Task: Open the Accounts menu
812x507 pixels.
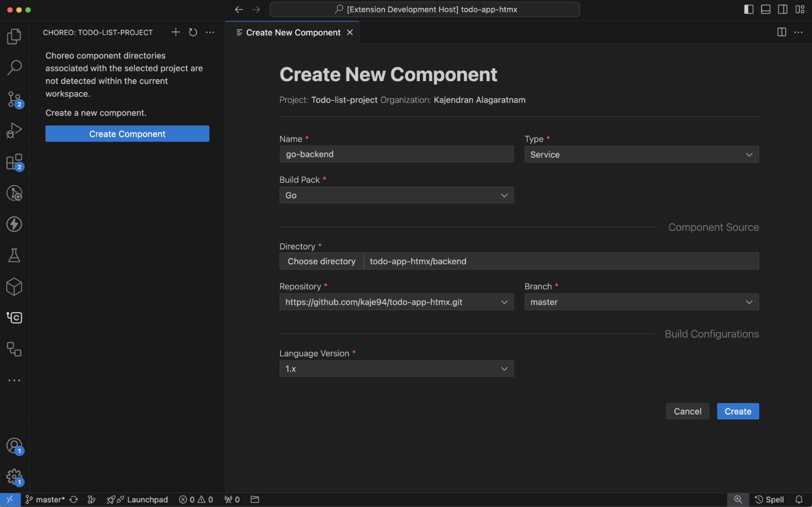Action: pos(14,445)
